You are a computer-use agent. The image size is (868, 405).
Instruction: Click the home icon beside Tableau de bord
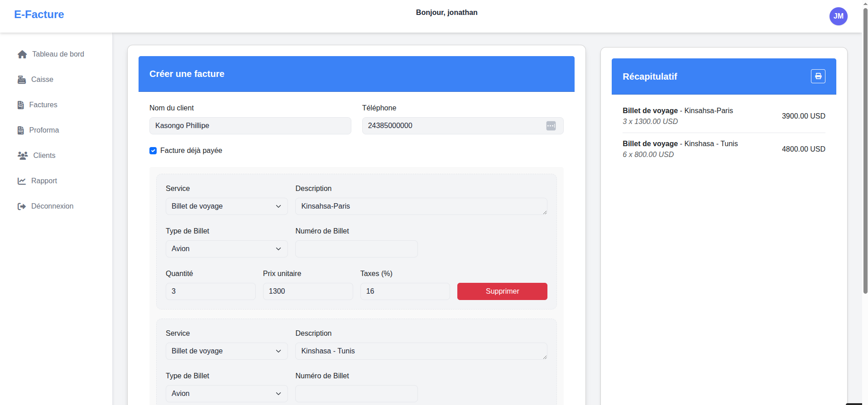[22, 54]
